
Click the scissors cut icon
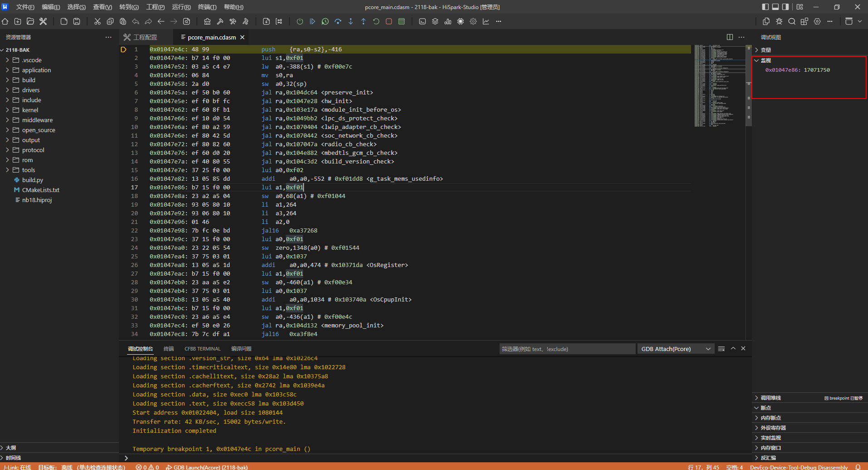[97, 21]
